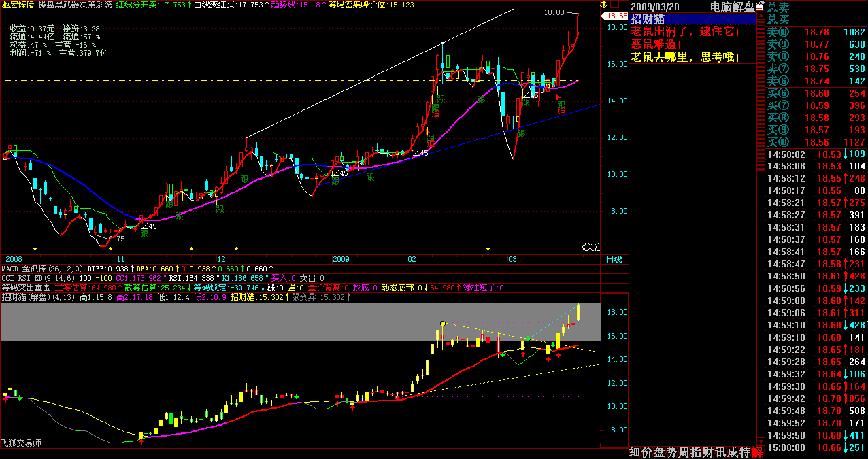This screenshot has height=459, width=868.
Task: Click buy level 9 price 18.57
Action: pyautogui.click(x=817, y=130)
